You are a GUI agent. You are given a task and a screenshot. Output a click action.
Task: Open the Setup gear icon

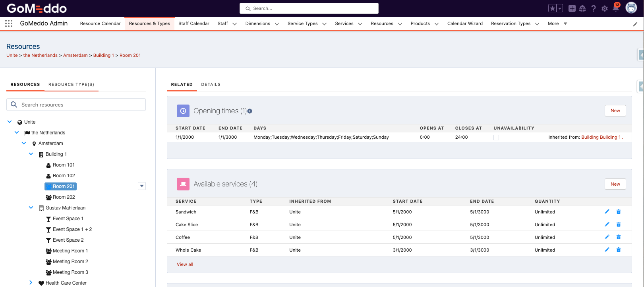[x=604, y=8]
